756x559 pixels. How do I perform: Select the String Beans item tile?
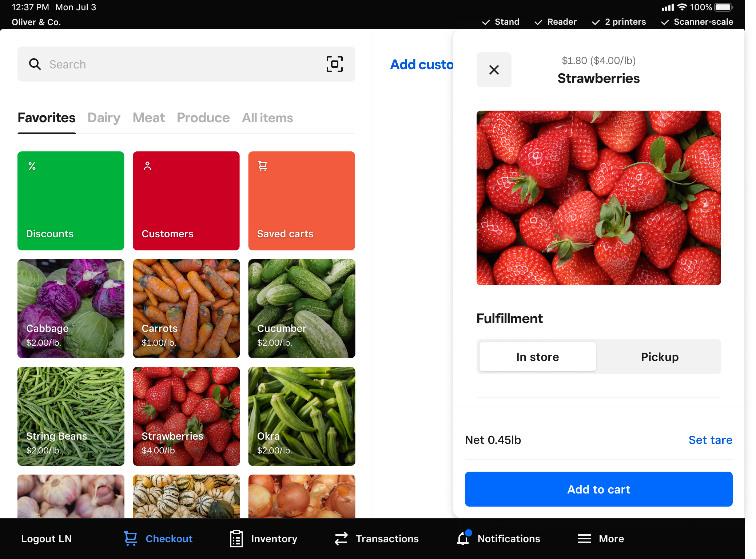(71, 416)
